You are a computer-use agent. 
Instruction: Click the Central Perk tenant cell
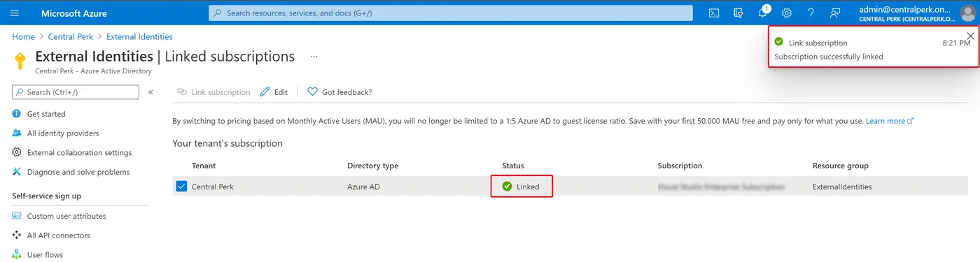(x=213, y=187)
